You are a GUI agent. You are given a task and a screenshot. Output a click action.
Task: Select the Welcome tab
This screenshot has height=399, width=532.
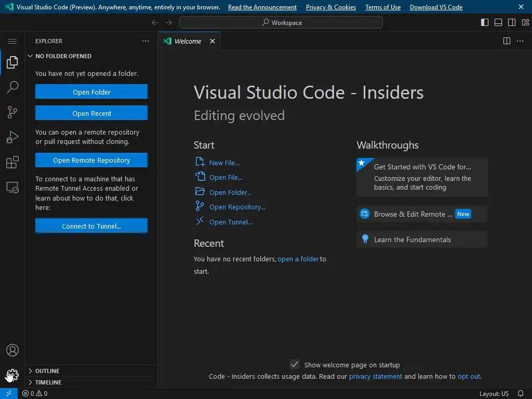click(188, 42)
